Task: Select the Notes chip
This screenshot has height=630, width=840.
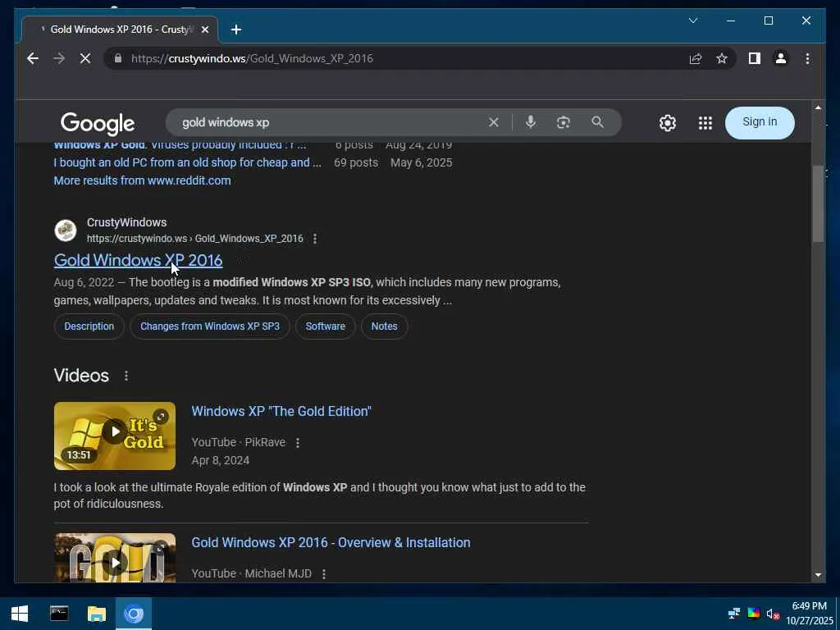Action: tap(384, 326)
